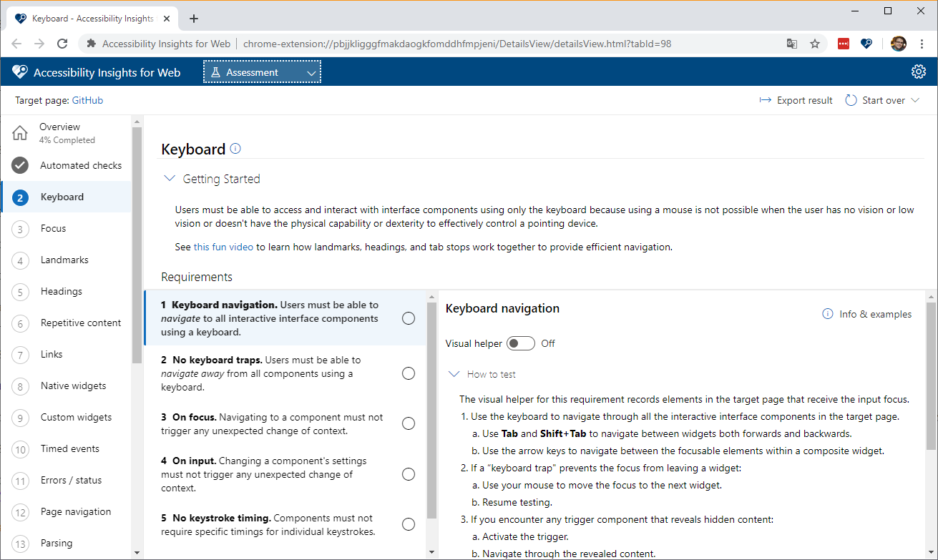Click the Errors / status step 11 circle
The height and width of the screenshot is (560, 938).
click(20, 481)
